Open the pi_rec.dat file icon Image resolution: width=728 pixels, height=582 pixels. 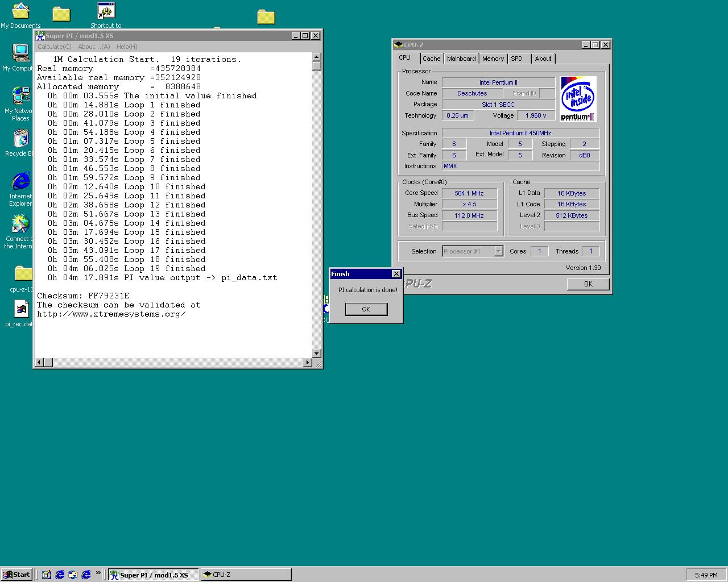point(20,314)
